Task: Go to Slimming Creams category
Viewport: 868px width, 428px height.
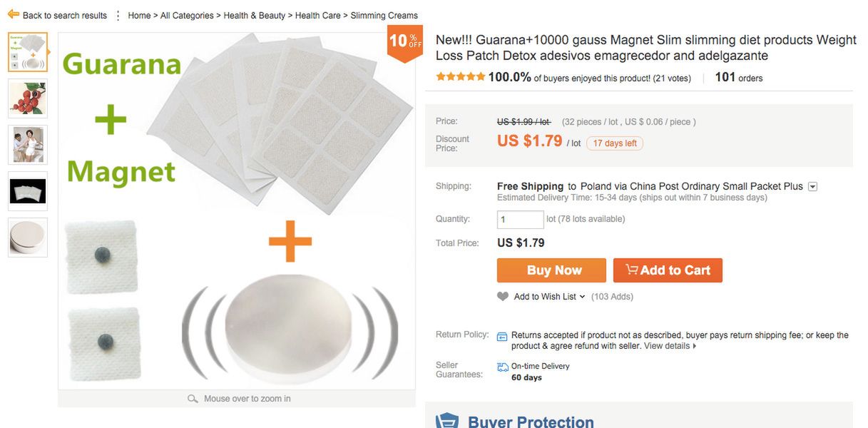Action: [384, 15]
